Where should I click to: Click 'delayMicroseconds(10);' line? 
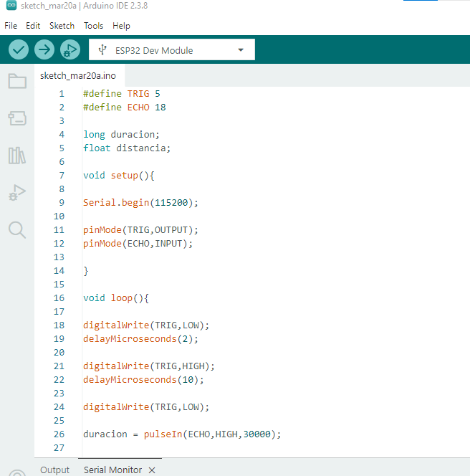point(143,380)
